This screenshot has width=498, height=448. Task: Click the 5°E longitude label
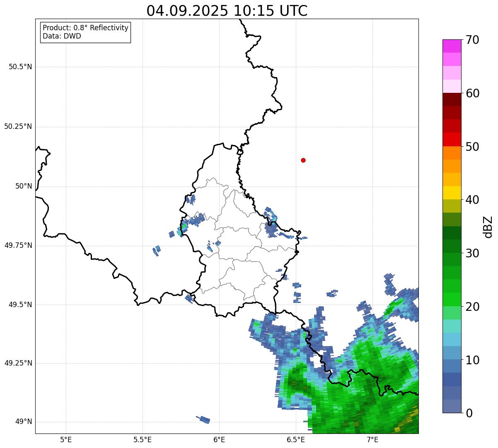coord(66,439)
